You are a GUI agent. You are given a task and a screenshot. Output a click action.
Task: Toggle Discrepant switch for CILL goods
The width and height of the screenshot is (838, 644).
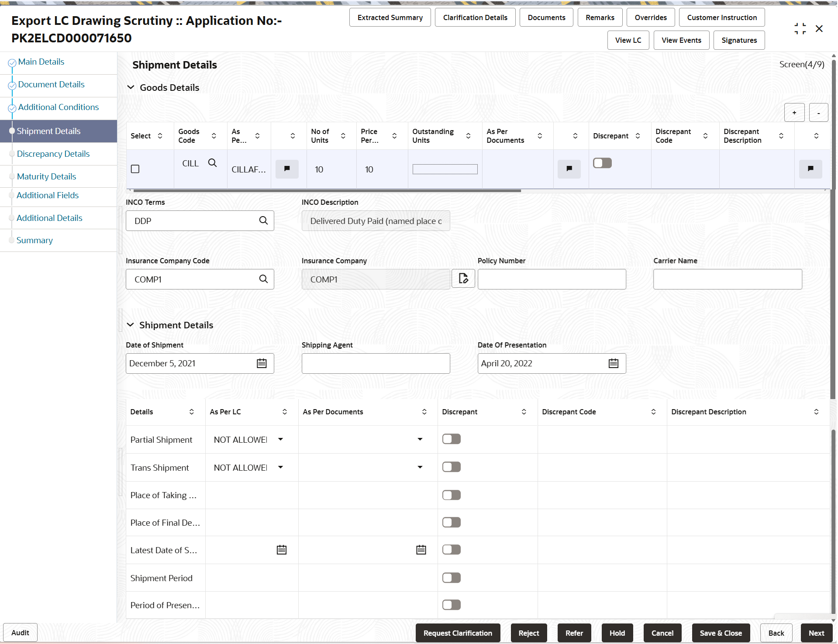602,163
